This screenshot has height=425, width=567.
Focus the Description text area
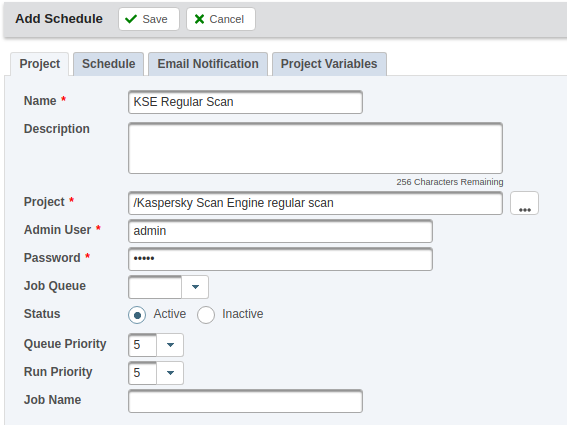(x=315, y=148)
